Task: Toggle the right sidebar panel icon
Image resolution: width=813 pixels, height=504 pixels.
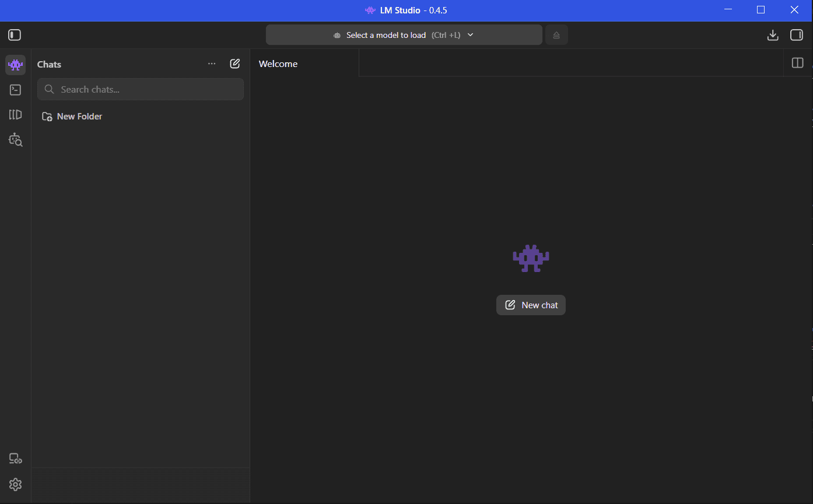Action: coord(797,35)
